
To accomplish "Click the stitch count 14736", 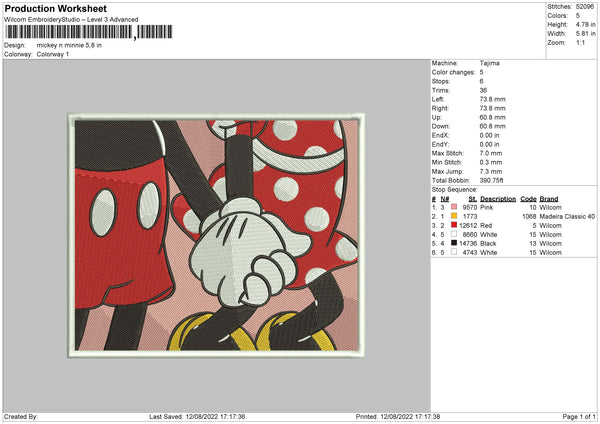I will point(468,243).
